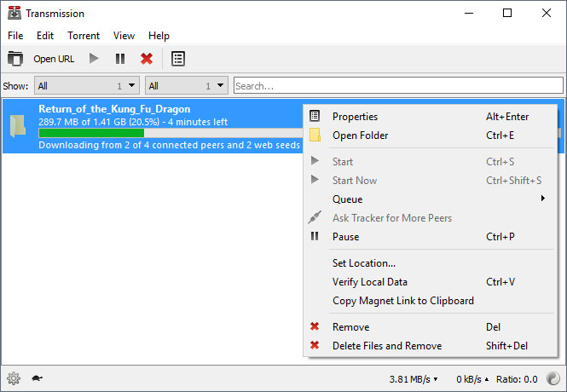Select Delete Files and Remove
The image size is (567, 392).
386,346
